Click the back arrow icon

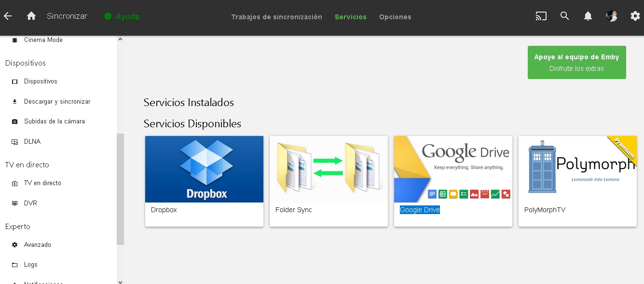click(7, 16)
